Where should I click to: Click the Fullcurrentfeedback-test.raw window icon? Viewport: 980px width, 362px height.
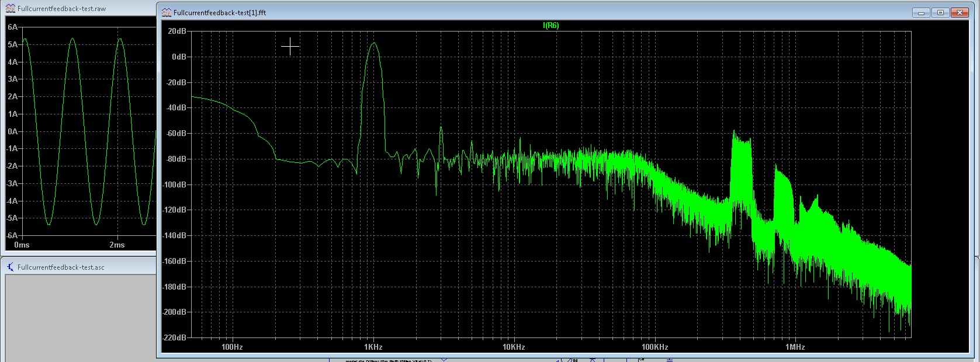(x=11, y=9)
